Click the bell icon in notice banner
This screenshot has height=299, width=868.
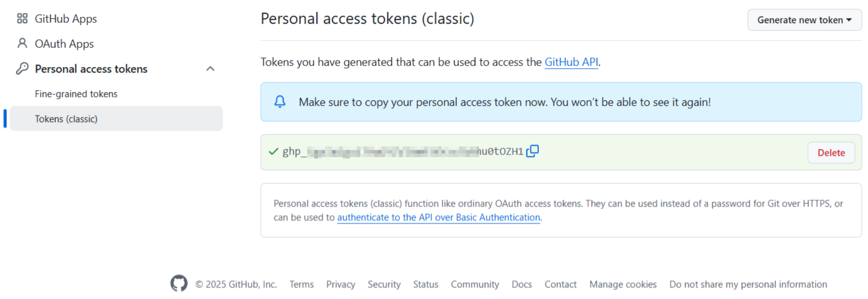point(280,102)
